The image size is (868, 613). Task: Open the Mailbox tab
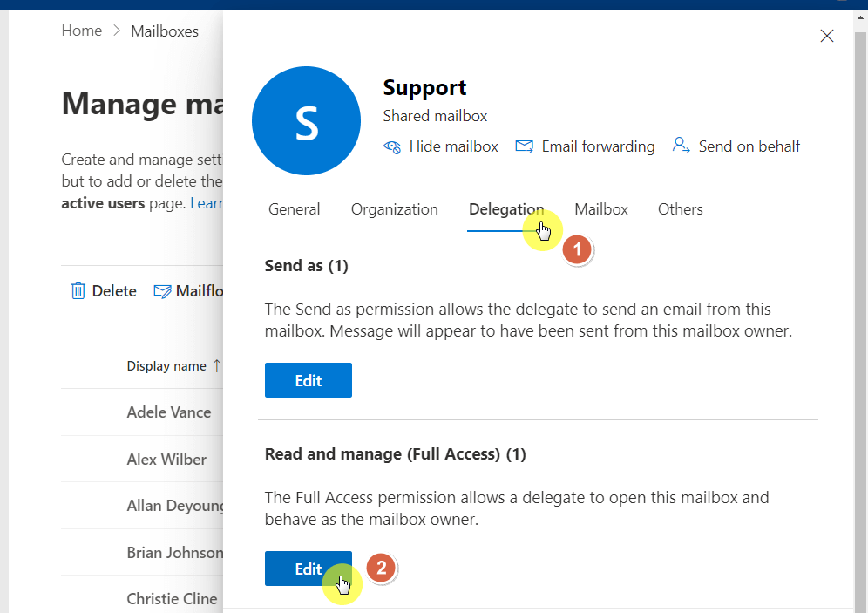coord(601,209)
